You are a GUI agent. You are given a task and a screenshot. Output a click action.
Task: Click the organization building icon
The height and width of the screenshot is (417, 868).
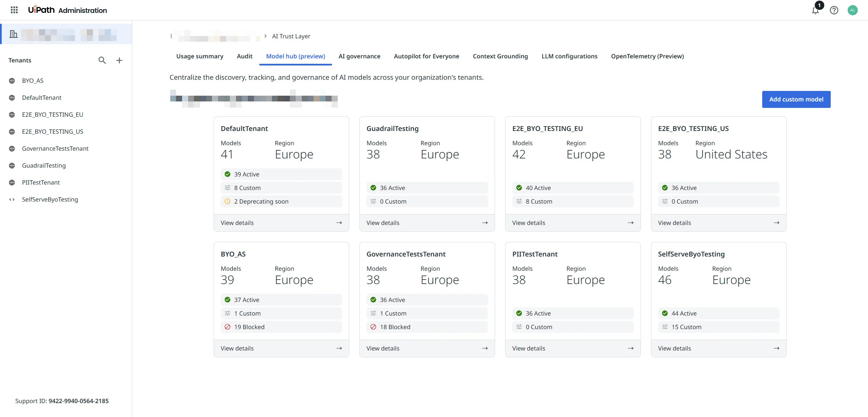click(14, 34)
